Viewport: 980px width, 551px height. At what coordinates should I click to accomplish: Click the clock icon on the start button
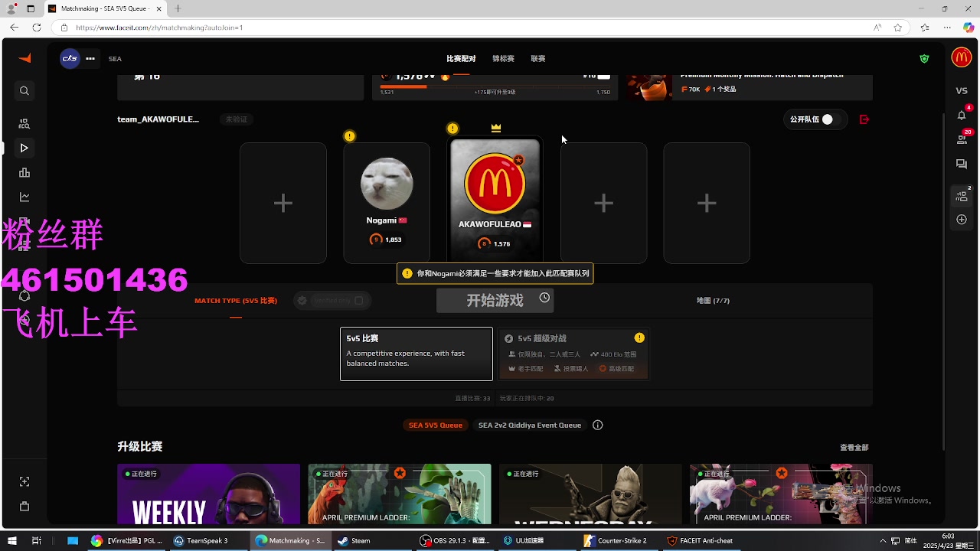[544, 298]
